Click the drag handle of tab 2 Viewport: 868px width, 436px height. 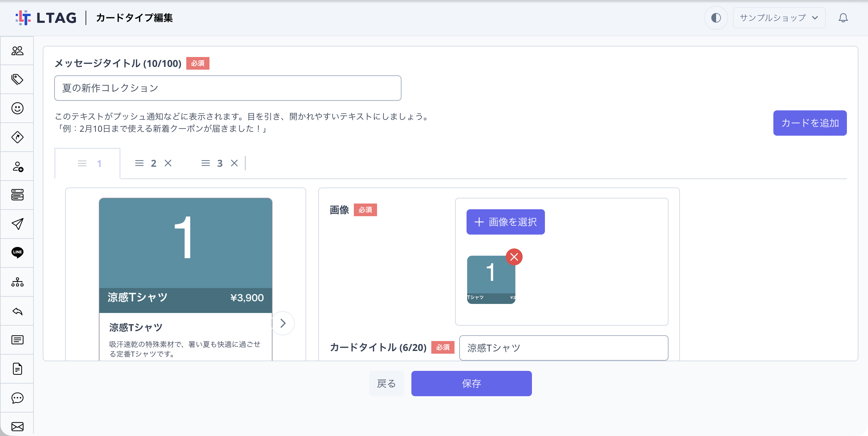[x=139, y=163]
